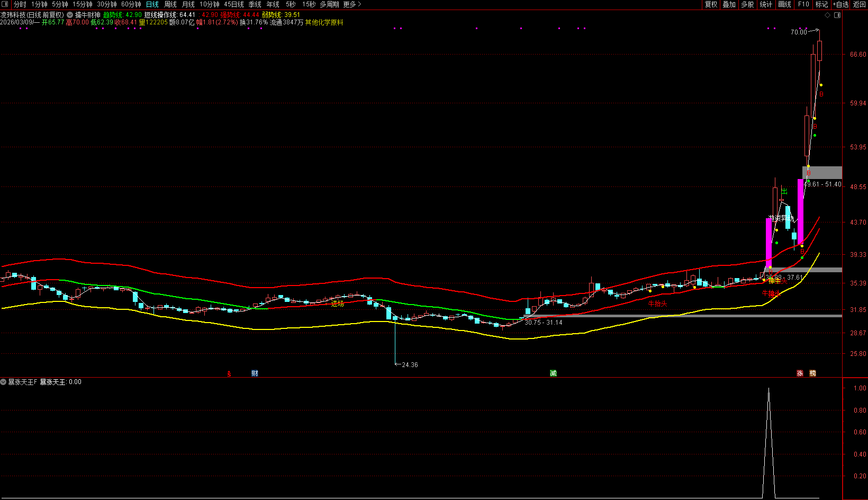Switch to the 分时 intraday tab
Image resolution: width=868 pixels, height=500 pixels.
pyautogui.click(x=20, y=4)
